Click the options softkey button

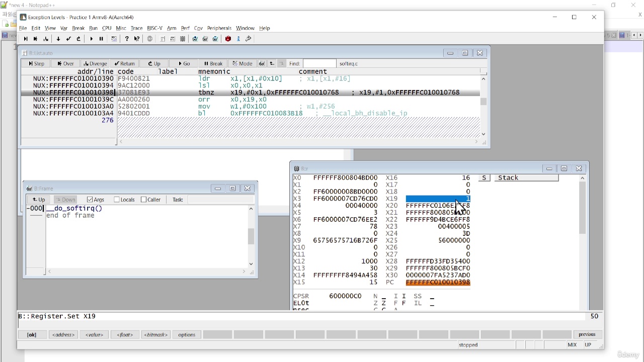187,334
